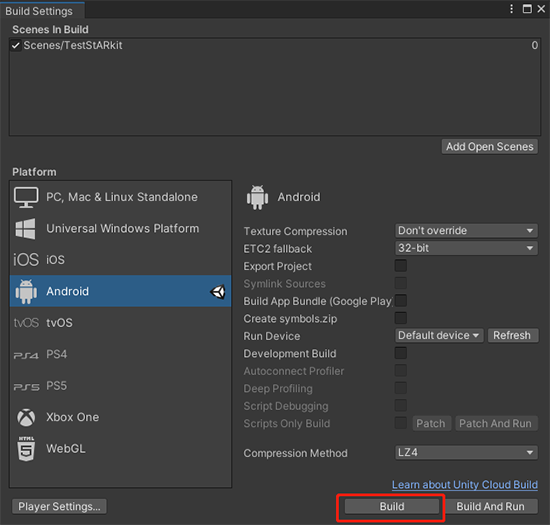Pick the PS4 platform icon
550x525 pixels.
(26, 355)
